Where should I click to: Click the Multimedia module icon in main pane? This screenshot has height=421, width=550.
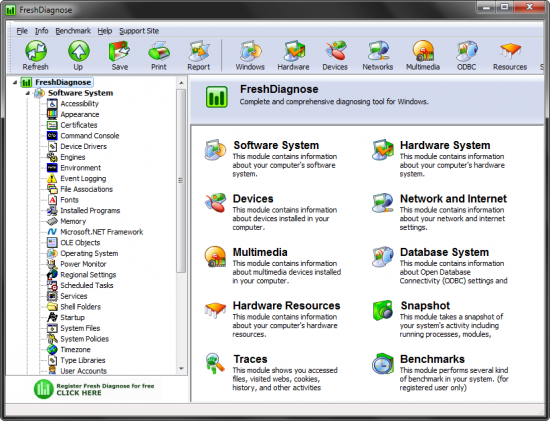tap(215, 256)
